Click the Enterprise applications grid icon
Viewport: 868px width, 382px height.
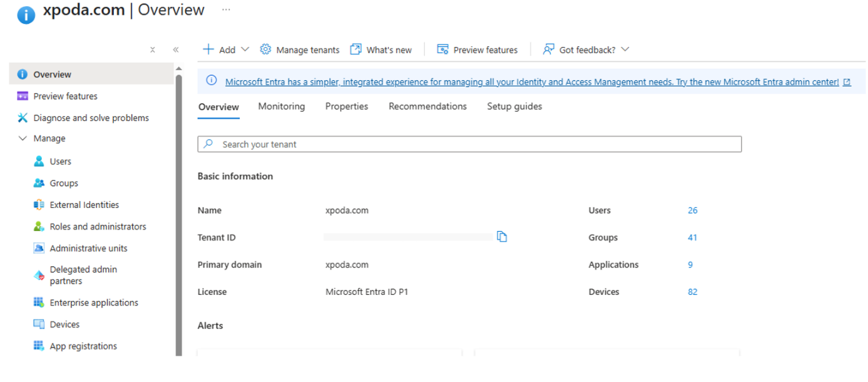[x=38, y=302]
